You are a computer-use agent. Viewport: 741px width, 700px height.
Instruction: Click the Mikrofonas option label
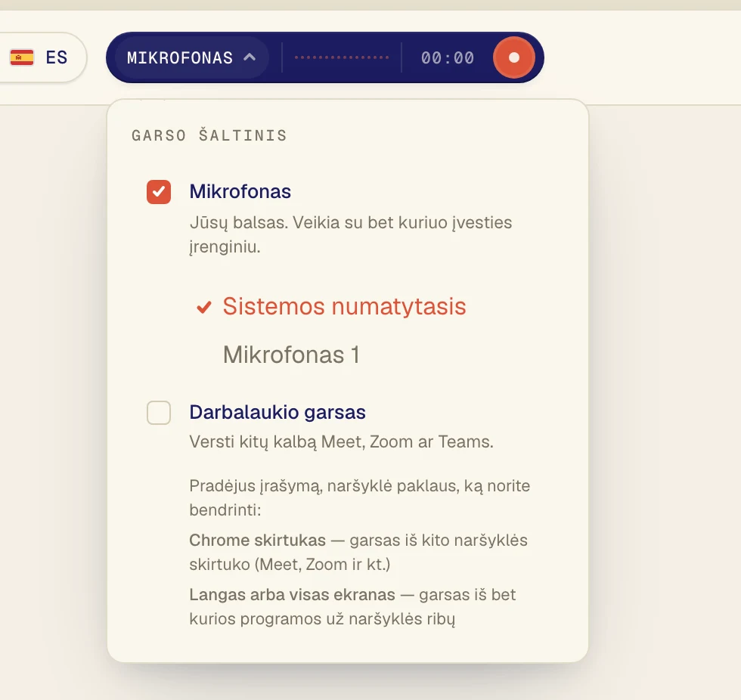(240, 191)
